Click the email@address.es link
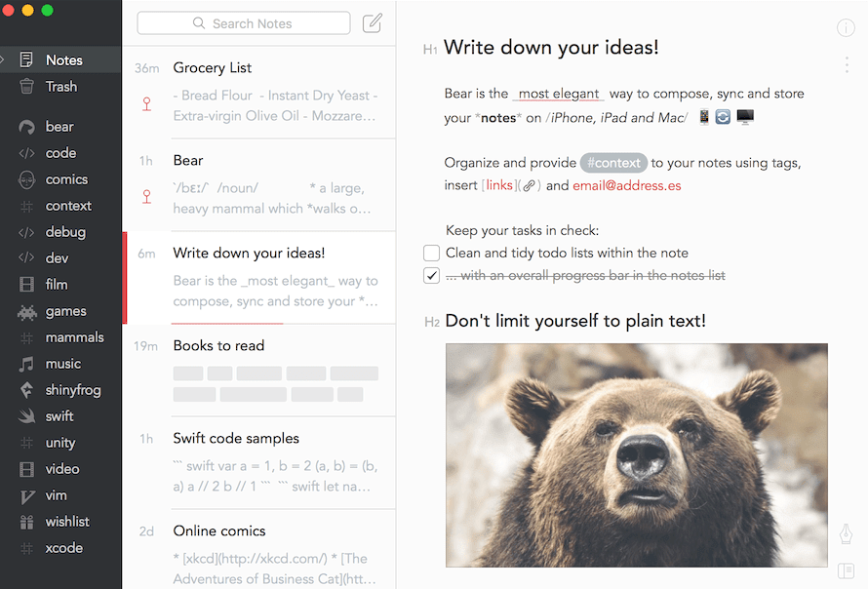 point(626,185)
